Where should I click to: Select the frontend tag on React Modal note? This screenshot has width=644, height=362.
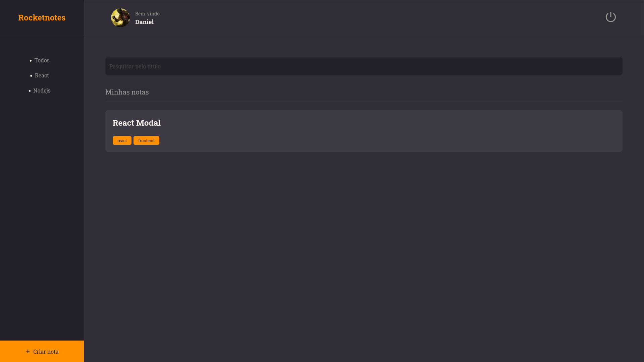(146, 140)
